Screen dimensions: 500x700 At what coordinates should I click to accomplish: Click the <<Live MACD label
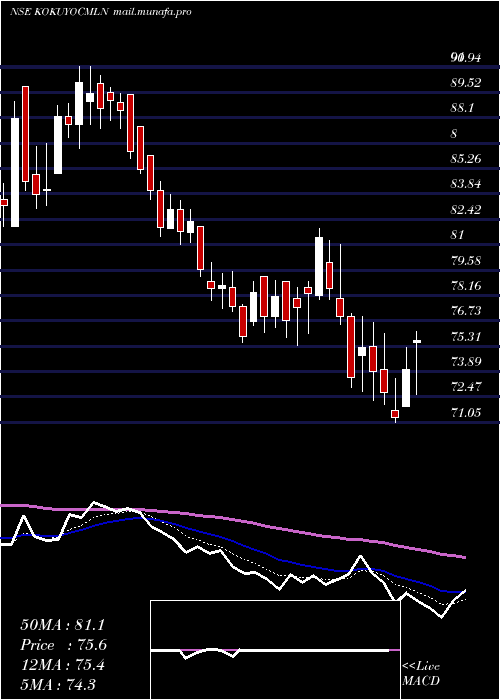click(421, 673)
